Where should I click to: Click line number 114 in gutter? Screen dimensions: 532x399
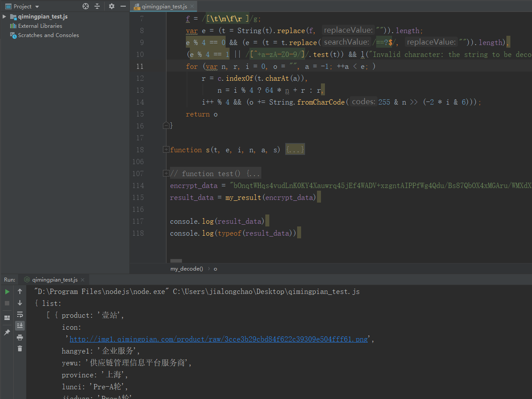tap(138, 185)
